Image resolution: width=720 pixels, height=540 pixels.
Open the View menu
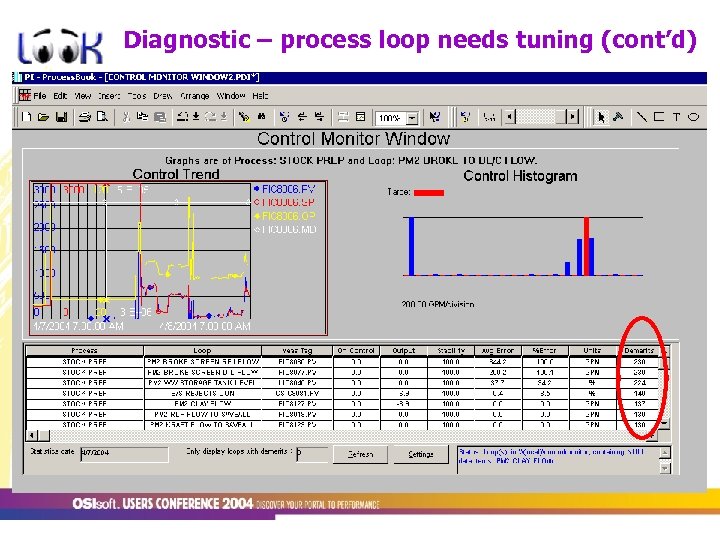[83, 96]
